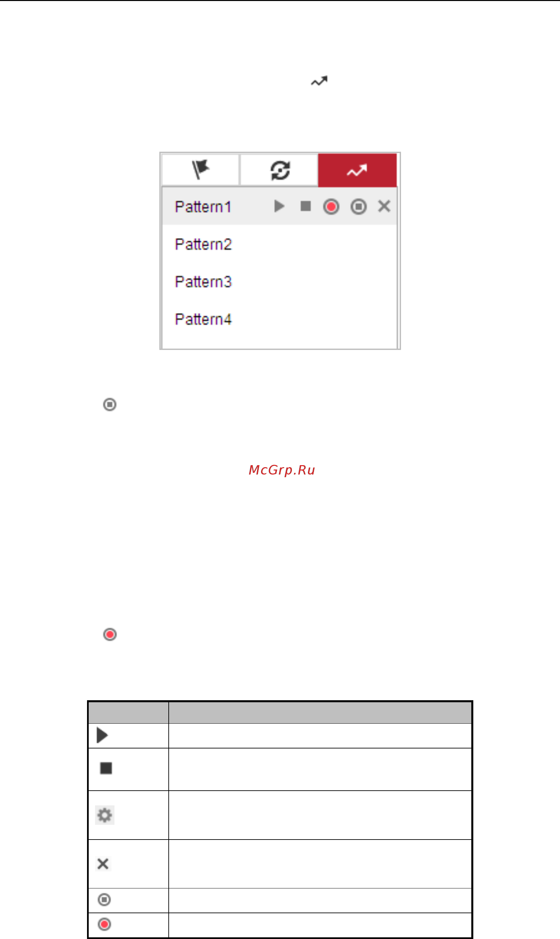Click the zigzag arrow pattern icon above panel
The height and width of the screenshot is (939, 560).
[x=319, y=81]
